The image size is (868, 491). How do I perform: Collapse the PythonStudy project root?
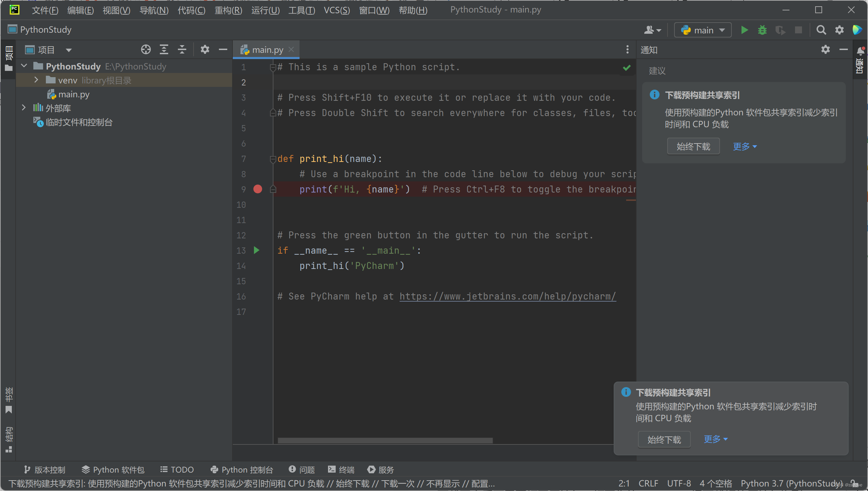(24, 66)
